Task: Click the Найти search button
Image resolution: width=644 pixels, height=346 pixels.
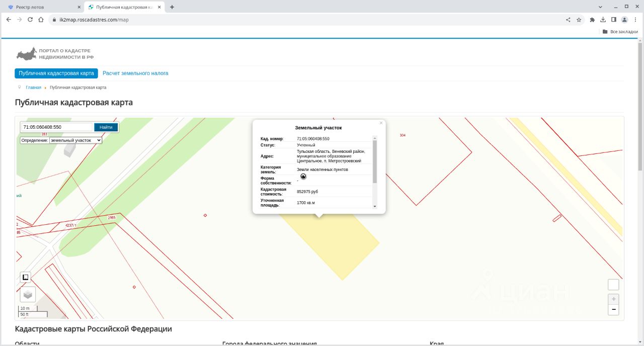Action: tap(106, 127)
